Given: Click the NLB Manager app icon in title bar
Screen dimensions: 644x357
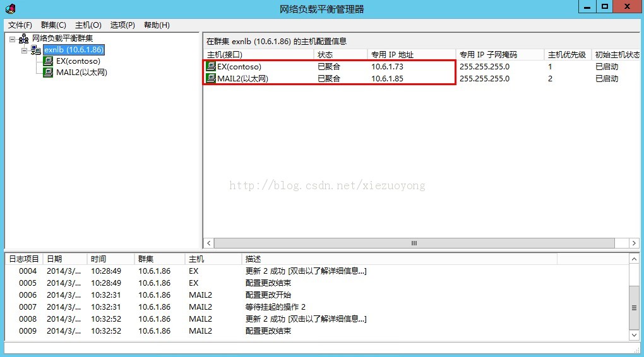Looking at the screenshot, I should pyautogui.click(x=11, y=8).
